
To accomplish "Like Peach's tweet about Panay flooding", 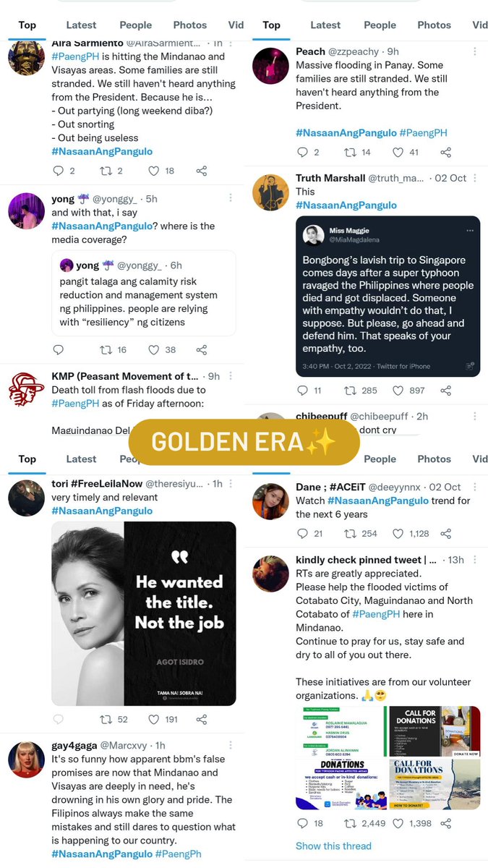I will tap(398, 153).
